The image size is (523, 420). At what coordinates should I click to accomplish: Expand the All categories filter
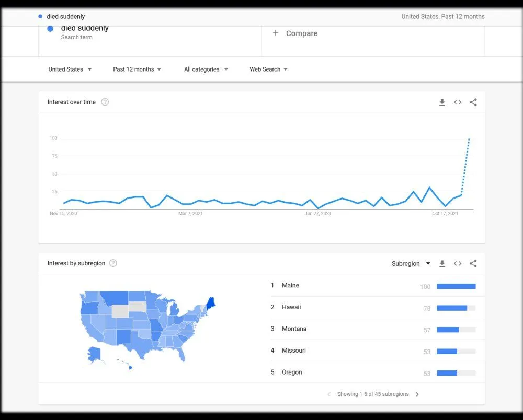(206, 69)
